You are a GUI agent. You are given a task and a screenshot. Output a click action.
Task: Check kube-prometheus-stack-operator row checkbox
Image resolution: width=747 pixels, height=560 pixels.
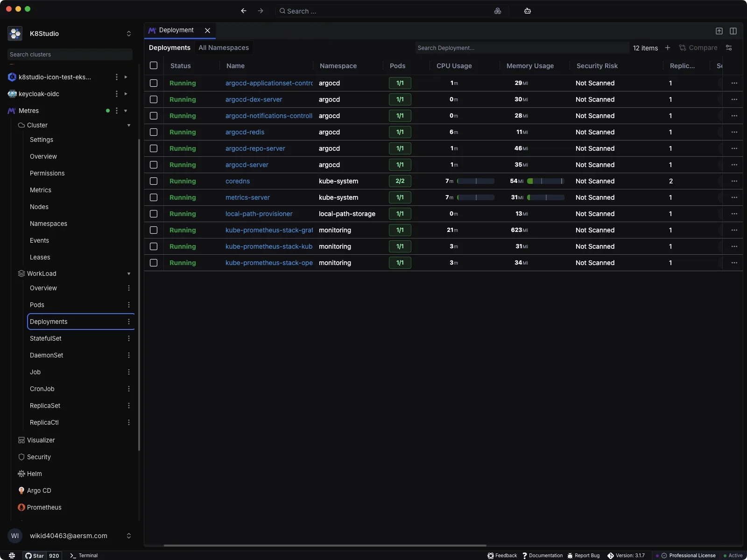(x=154, y=263)
